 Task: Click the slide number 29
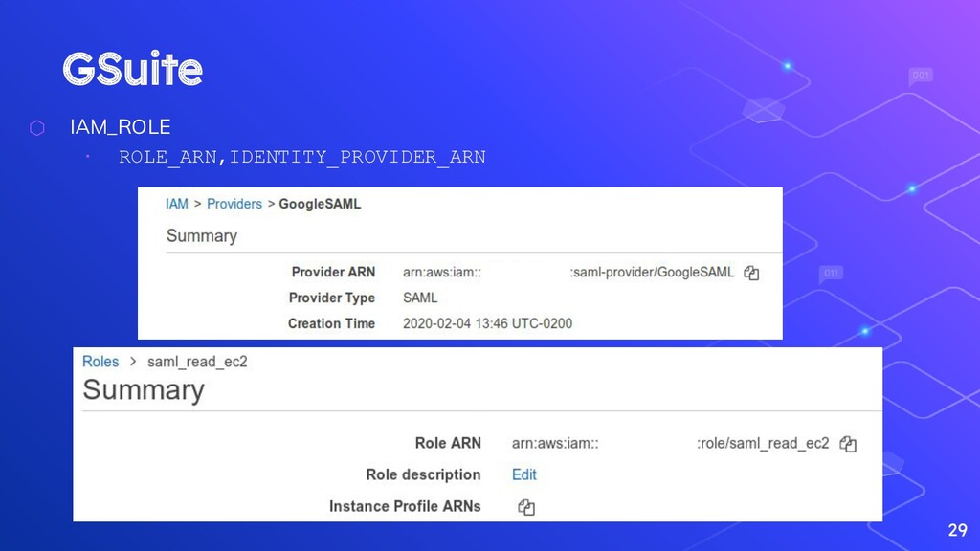(x=957, y=530)
